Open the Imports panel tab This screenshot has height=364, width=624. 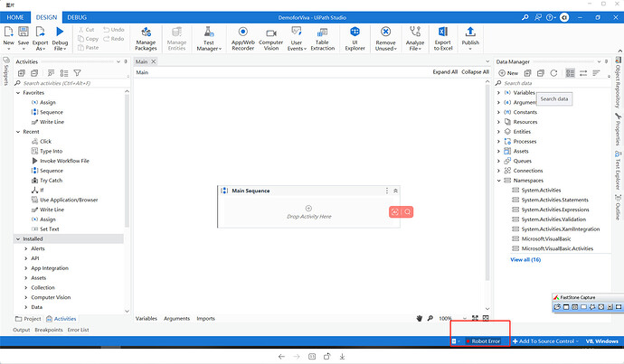[x=205, y=318]
